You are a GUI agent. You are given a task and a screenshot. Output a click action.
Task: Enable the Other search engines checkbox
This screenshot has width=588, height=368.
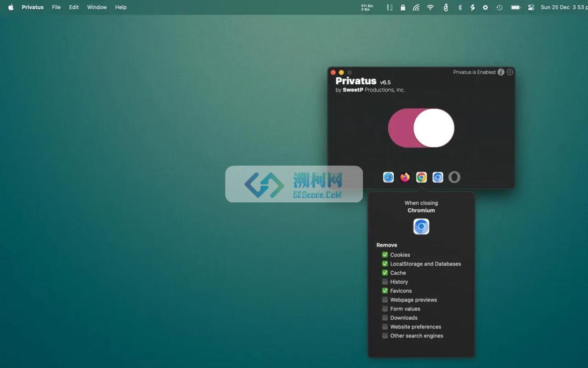385,335
